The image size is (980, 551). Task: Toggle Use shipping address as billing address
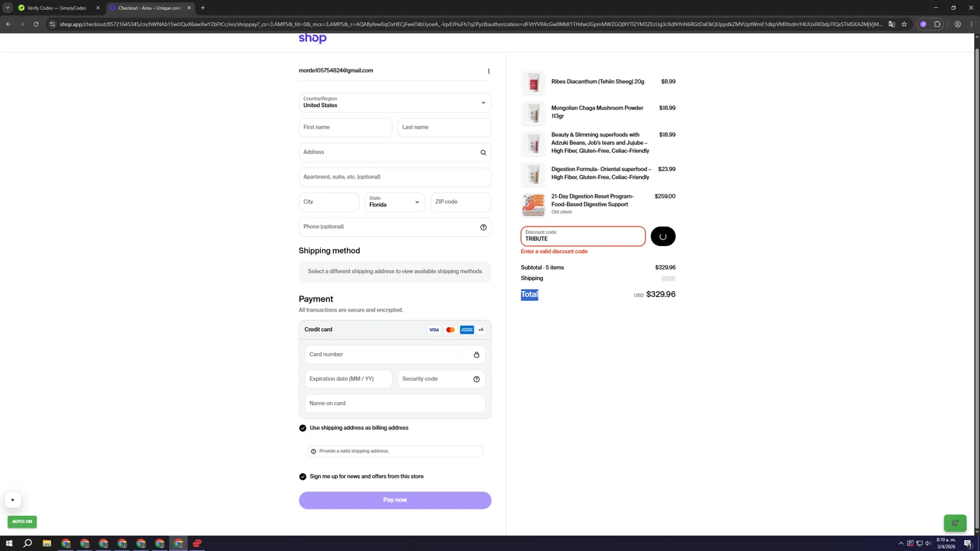click(x=302, y=428)
